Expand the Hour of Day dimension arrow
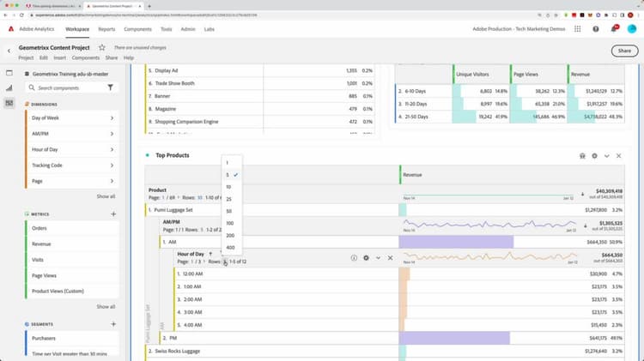The height and width of the screenshot is (361, 644). click(x=112, y=149)
